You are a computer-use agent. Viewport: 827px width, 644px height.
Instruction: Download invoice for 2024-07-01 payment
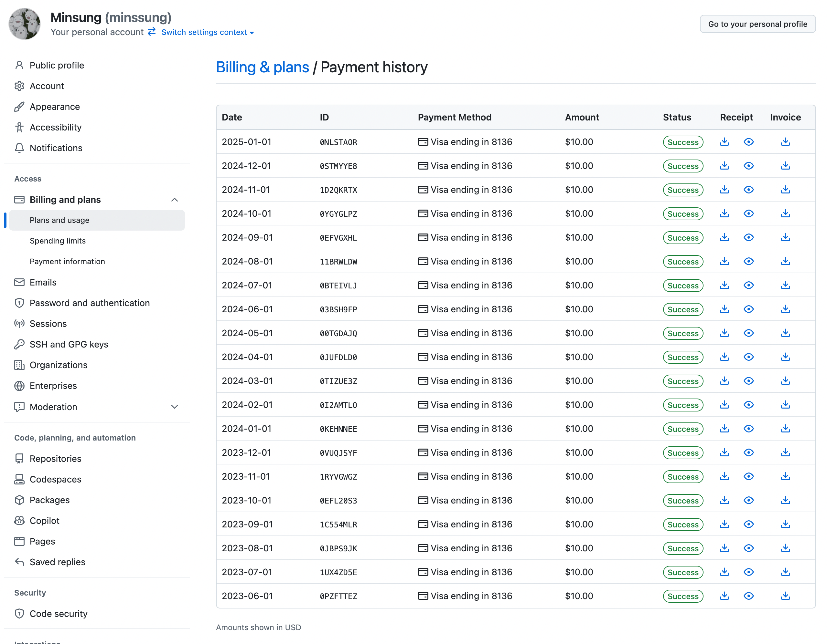point(785,285)
